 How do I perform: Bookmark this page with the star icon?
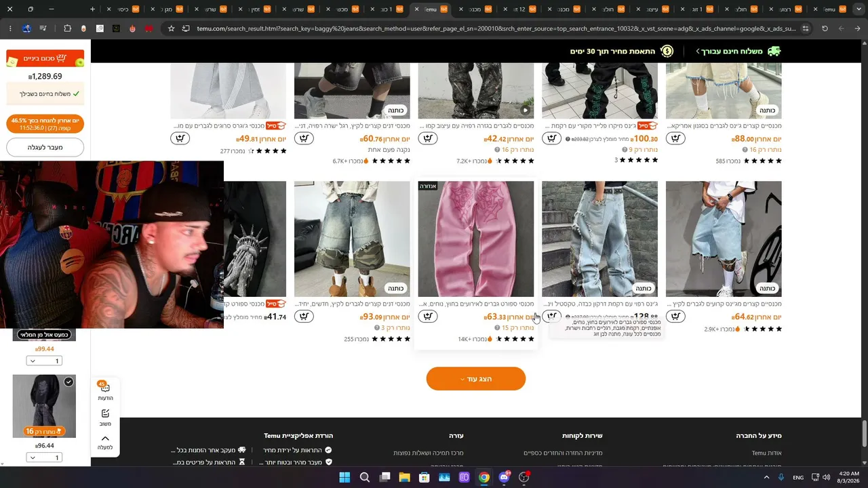pos(172,28)
